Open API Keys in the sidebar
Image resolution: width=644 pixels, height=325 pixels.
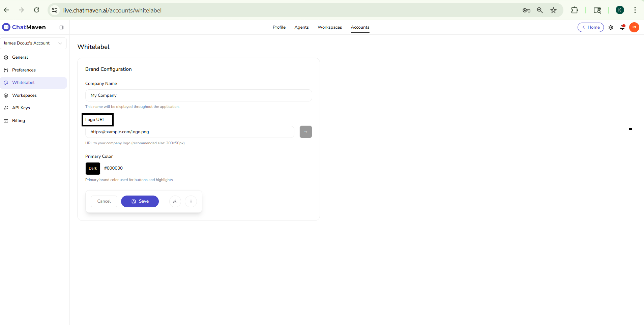[x=21, y=108]
